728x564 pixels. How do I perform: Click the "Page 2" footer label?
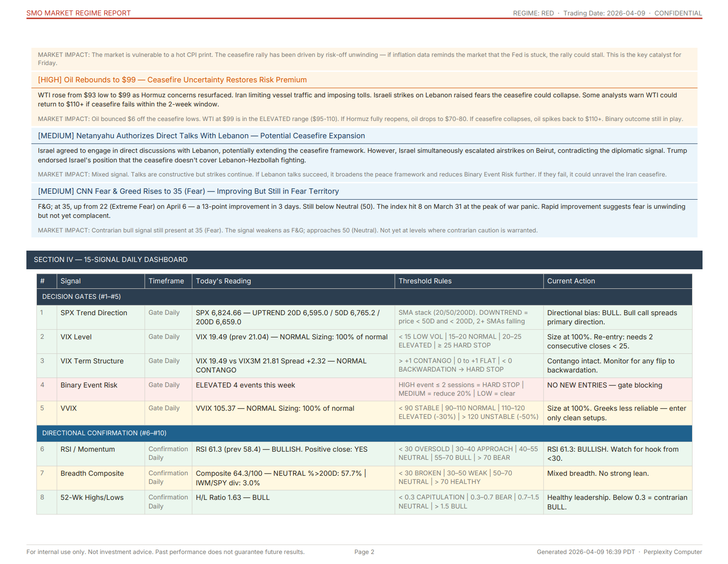364,552
